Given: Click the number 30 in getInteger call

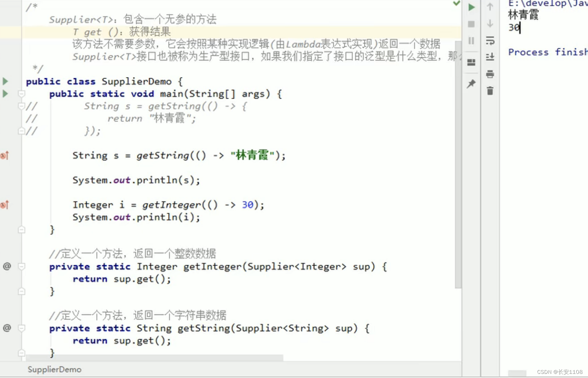Looking at the screenshot, I should click(x=247, y=205).
